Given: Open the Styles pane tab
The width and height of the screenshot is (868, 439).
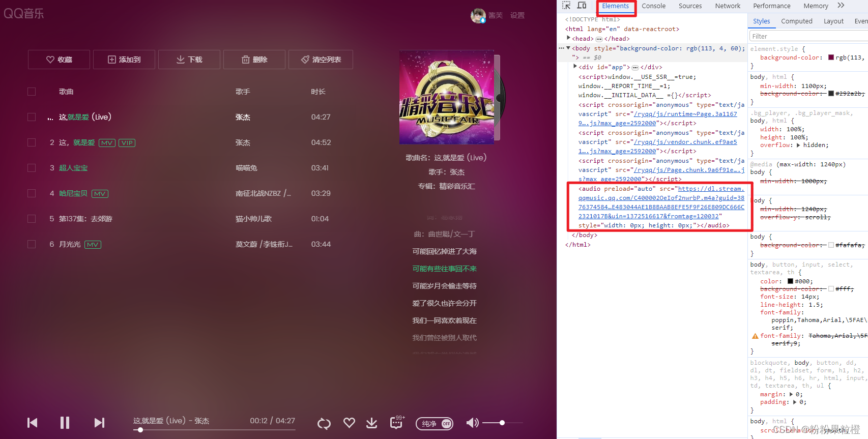Looking at the screenshot, I should tap(762, 21).
